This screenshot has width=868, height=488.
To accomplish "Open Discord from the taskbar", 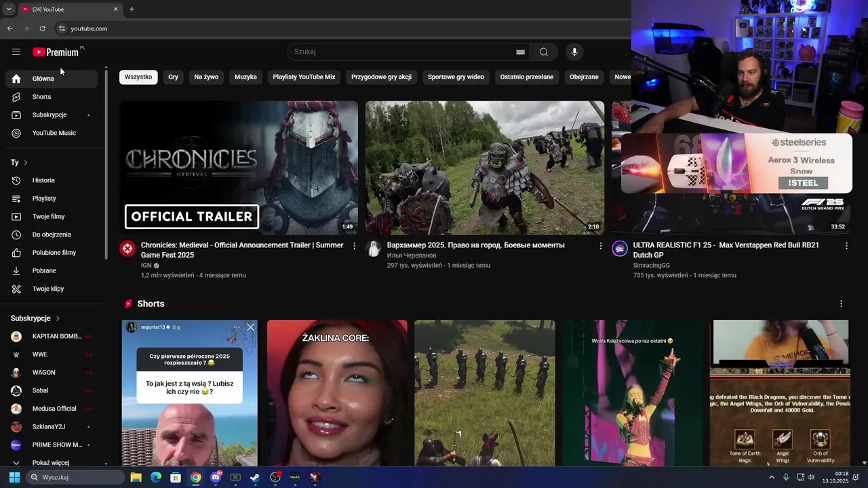I will click(x=216, y=477).
